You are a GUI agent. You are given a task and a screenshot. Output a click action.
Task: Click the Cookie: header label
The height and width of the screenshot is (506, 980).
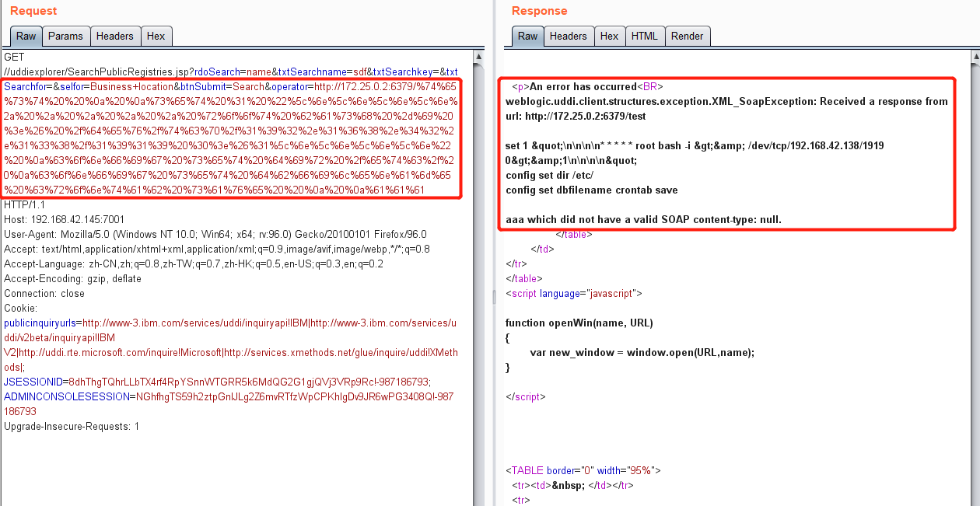[20, 309]
